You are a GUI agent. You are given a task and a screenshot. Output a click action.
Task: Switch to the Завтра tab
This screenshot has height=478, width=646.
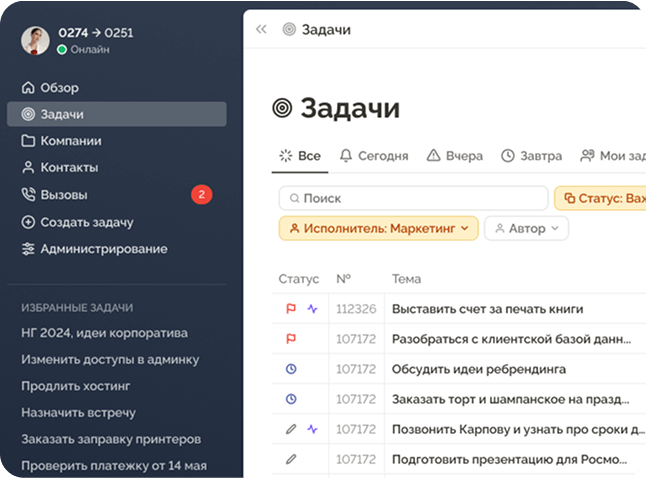pos(531,156)
